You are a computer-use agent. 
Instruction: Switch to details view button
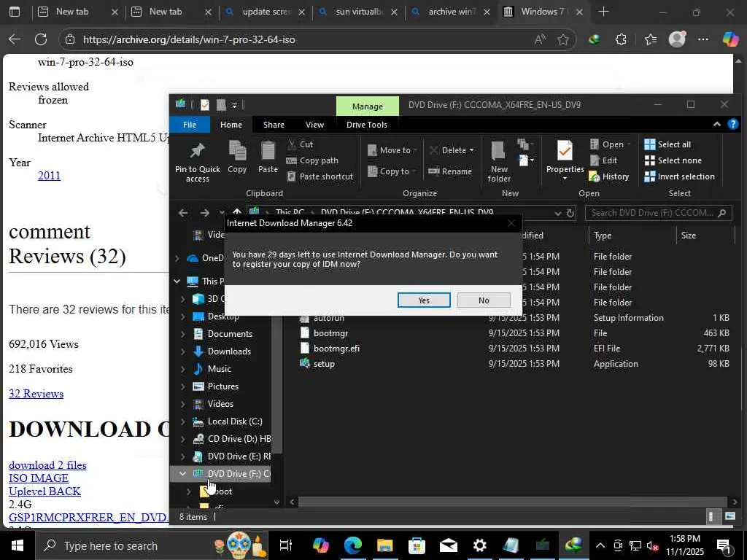[711, 516]
